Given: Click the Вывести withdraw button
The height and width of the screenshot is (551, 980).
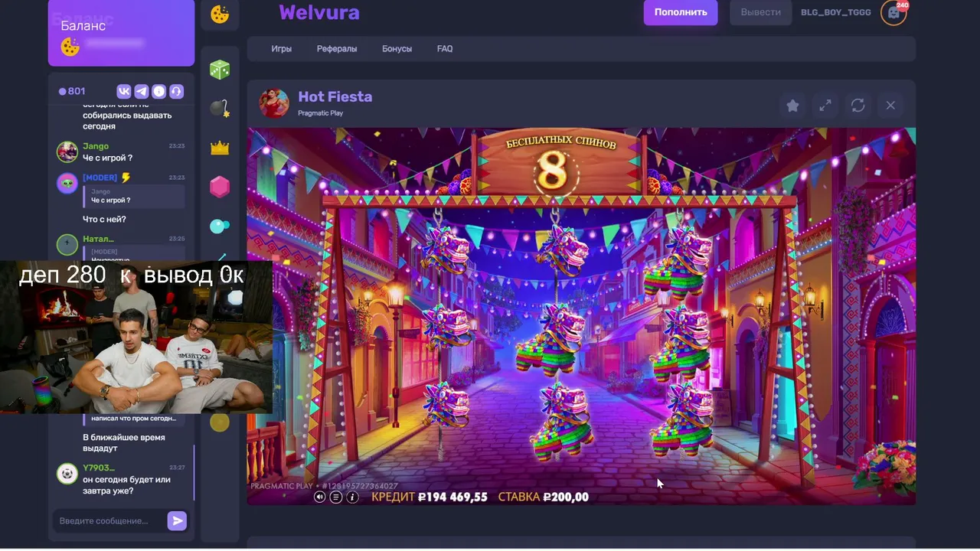Looking at the screenshot, I should (x=761, y=12).
